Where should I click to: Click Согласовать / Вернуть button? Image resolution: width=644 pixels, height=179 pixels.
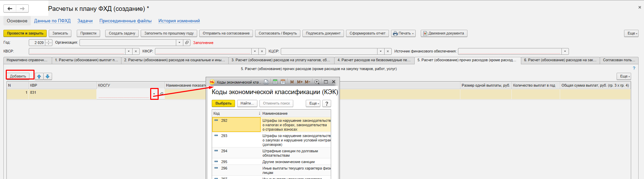278,33
